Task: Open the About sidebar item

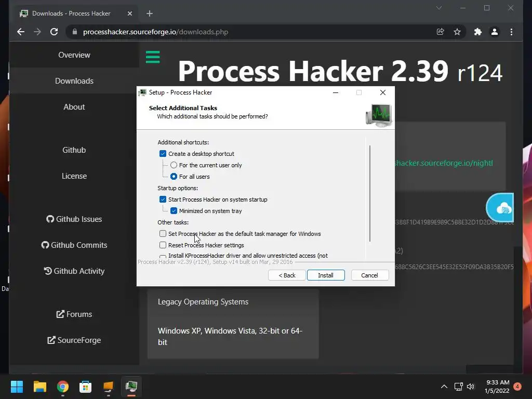Action: 74,107
